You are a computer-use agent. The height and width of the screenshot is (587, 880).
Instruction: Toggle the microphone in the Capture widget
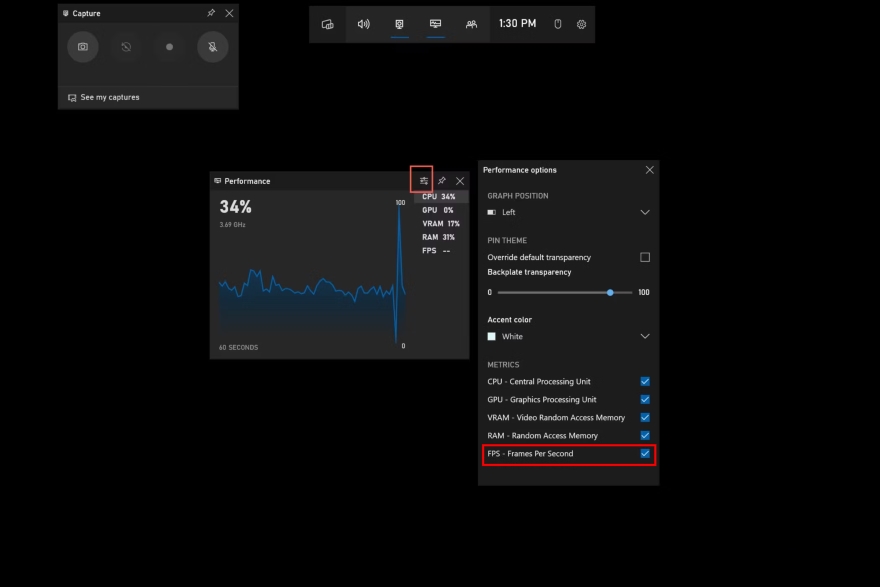pyautogui.click(x=212, y=47)
